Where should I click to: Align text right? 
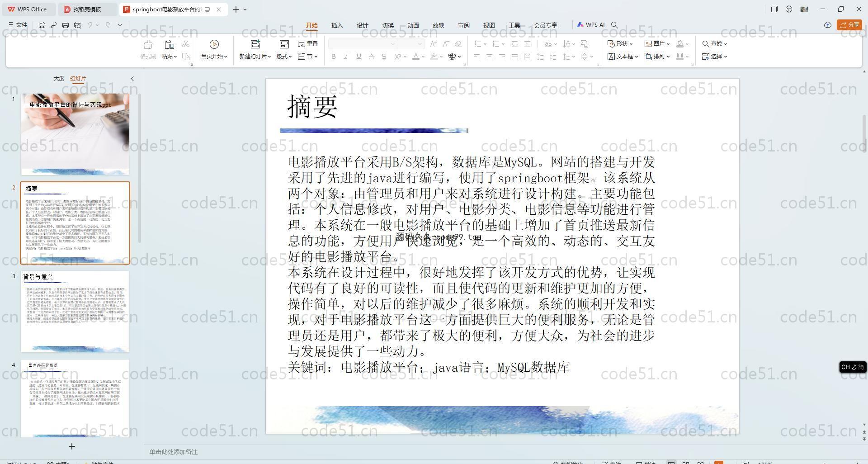pyautogui.click(x=502, y=57)
